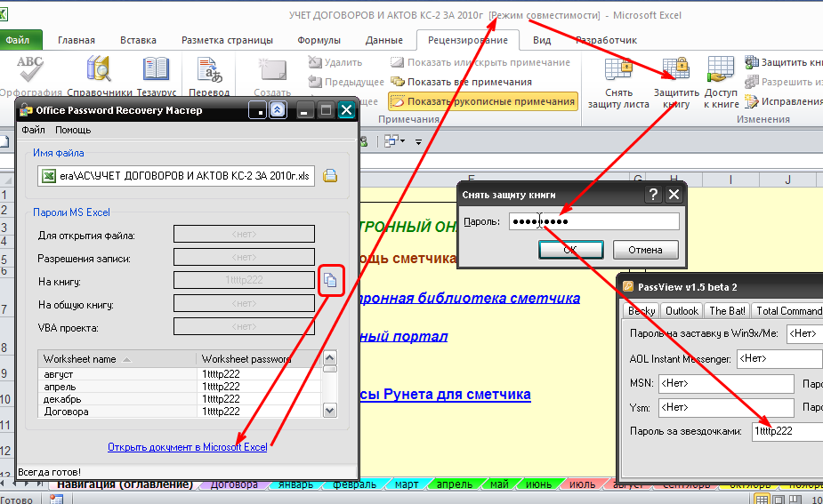Confirm the Снять защиту книги dialog with OK
This screenshot has height=504, width=823.
[571, 250]
